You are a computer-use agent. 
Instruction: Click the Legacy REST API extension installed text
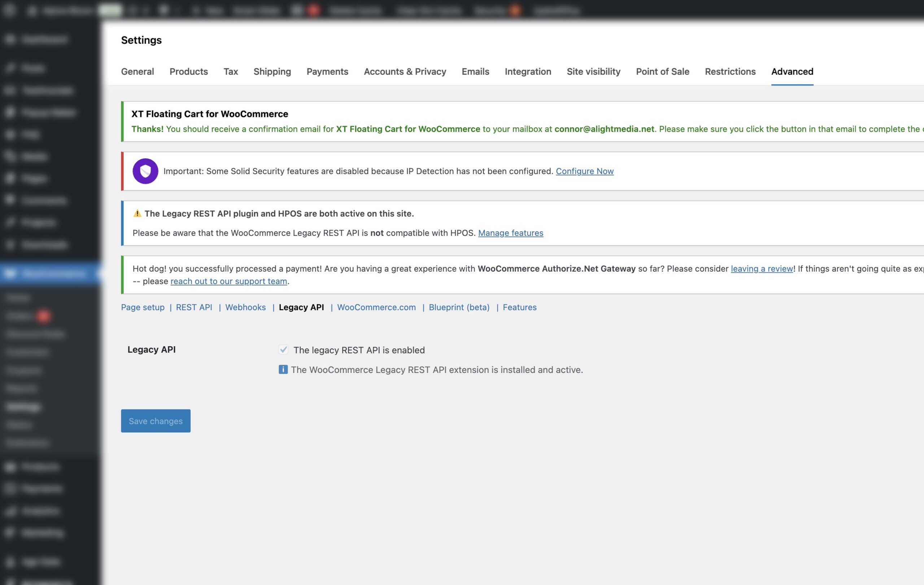pos(437,370)
